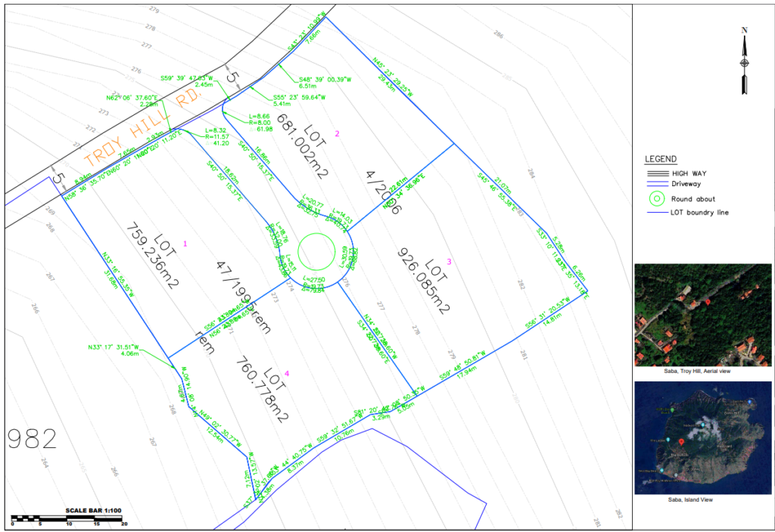The height and width of the screenshot is (532, 775).
Task: Click the north arrow compass symbol
Action: (x=745, y=61)
